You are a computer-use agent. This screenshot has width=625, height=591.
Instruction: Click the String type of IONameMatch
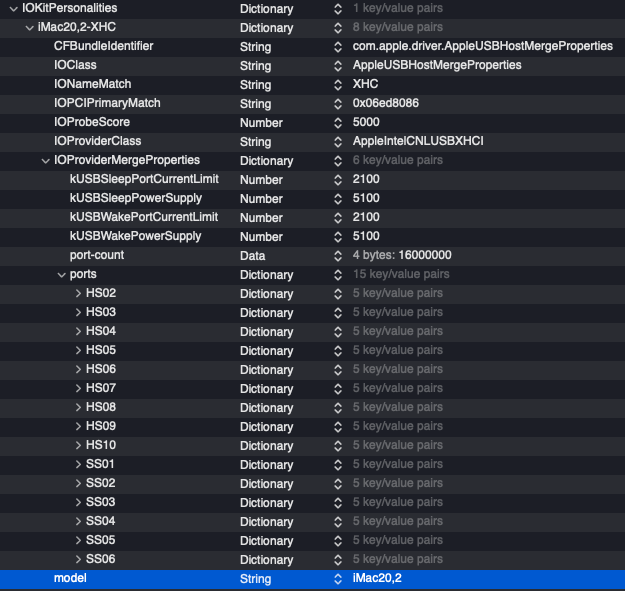coord(256,85)
